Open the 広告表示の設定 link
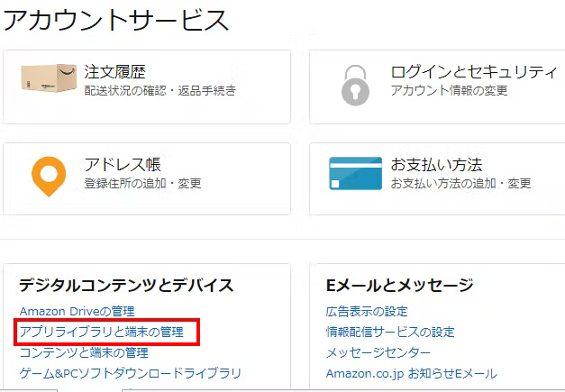Image resolution: width=565 pixels, height=392 pixels. [367, 311]
